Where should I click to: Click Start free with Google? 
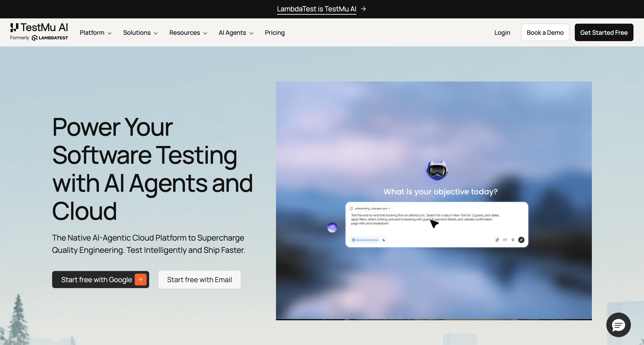coord(101,280)
